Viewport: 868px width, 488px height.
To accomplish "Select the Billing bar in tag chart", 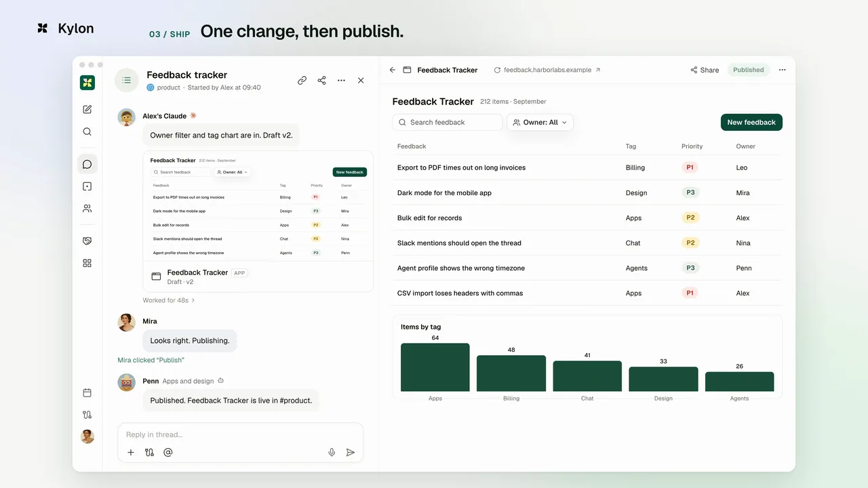I will coord(511,373).
